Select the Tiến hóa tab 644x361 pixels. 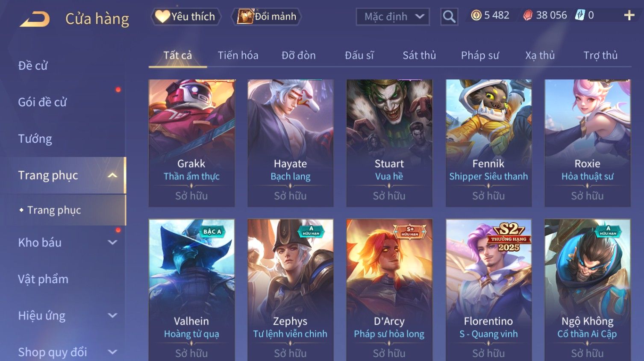pyautogui.click(x=238, y=56)
